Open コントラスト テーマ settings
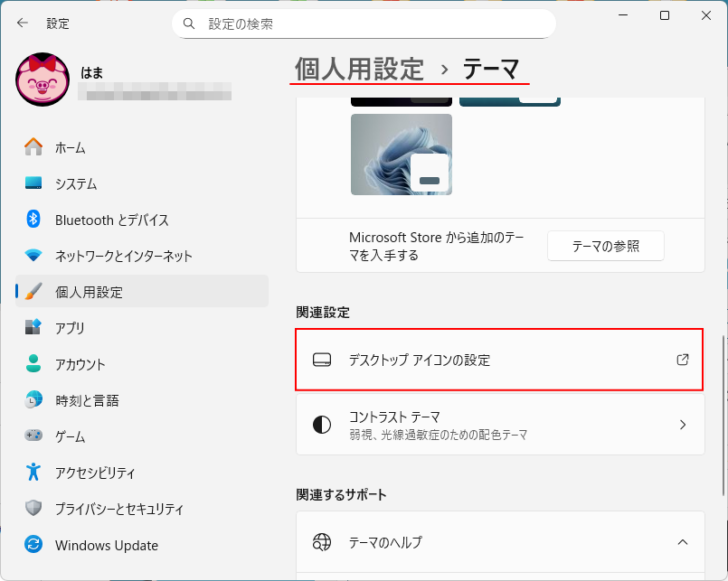This screenshot has height=581, width=728. pos(500,424)
